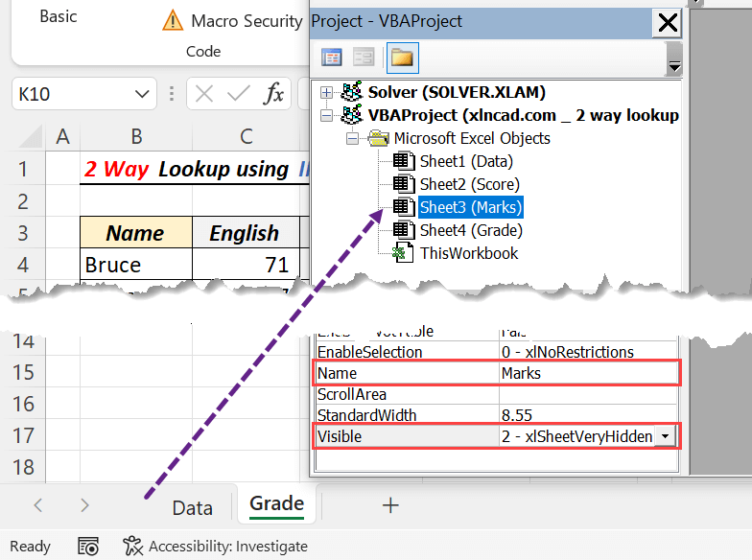Image resolution: width=752 pixels, height=560 pixels.
Task: Collapse the Microsoft Excel Objects folder
Action: pyautogui.click(x=353, y=138)
